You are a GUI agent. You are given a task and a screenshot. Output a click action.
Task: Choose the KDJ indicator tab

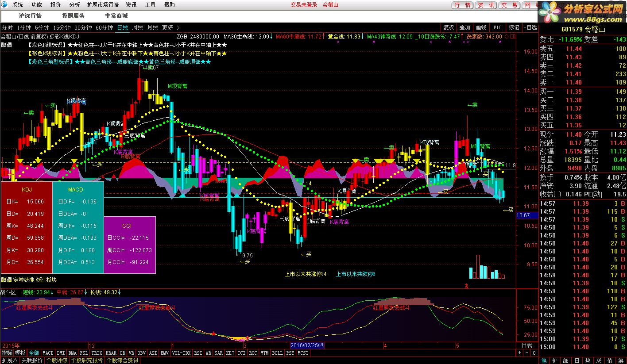click(x=230, y=353)
